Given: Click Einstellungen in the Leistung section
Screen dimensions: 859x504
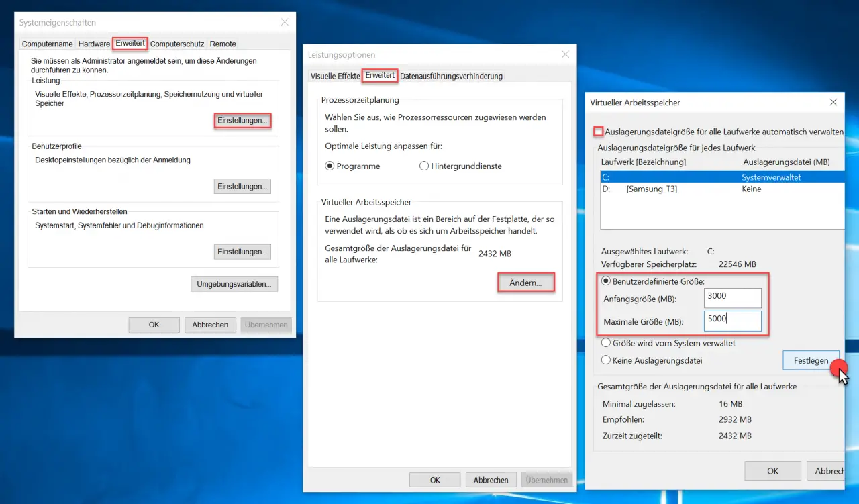Looking at the screenshot, I should point(242,121).
